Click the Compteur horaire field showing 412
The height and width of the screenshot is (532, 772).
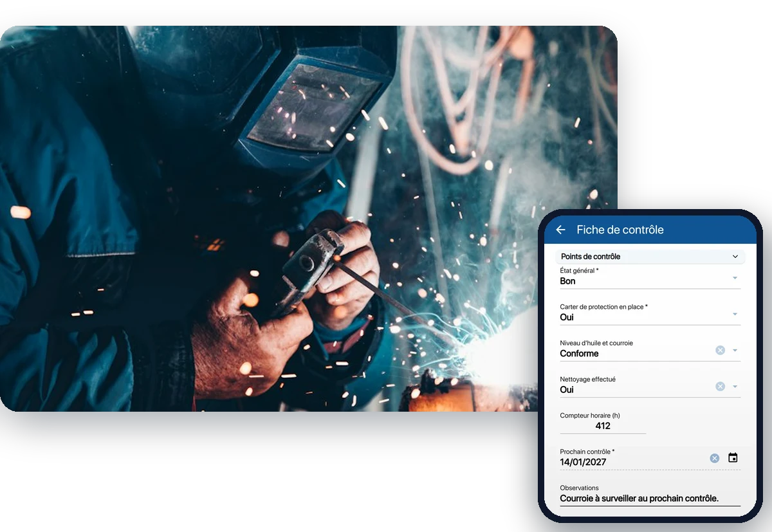click(603, 426)
